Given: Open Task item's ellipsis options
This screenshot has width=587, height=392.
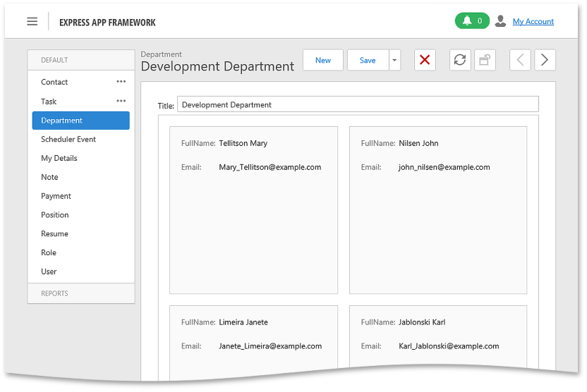Looking at the screenshot, I should pyautogui.click(x=121, y=101).
